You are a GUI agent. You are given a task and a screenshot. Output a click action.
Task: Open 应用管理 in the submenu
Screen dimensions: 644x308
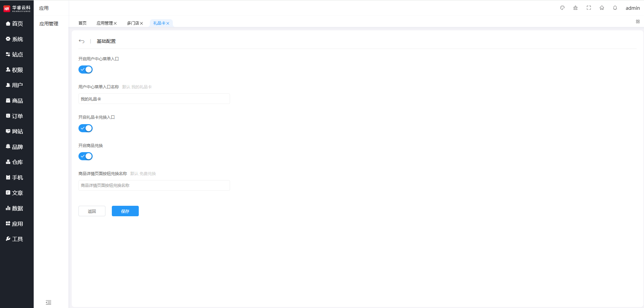pyautogui.click(x=49, y=24)
